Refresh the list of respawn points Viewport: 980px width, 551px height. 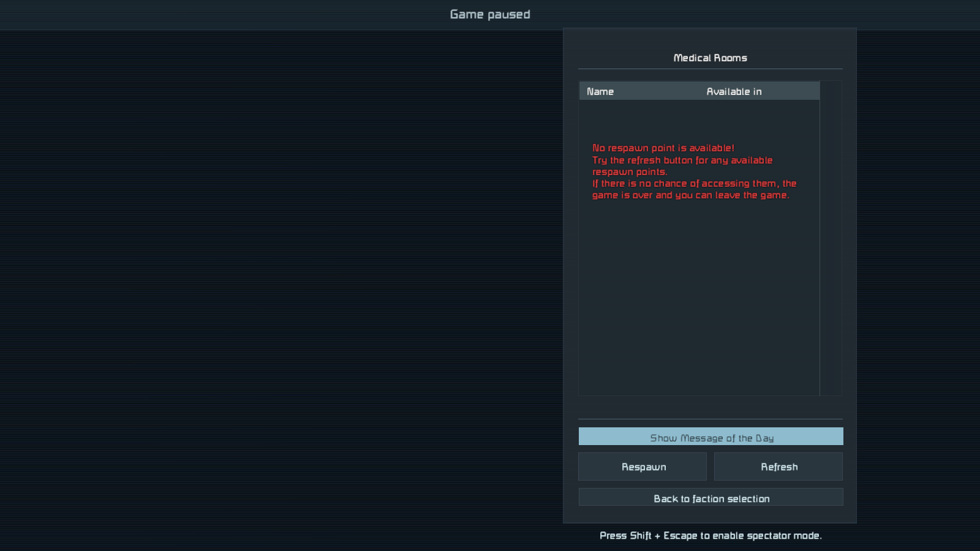[x=778, y=467]
